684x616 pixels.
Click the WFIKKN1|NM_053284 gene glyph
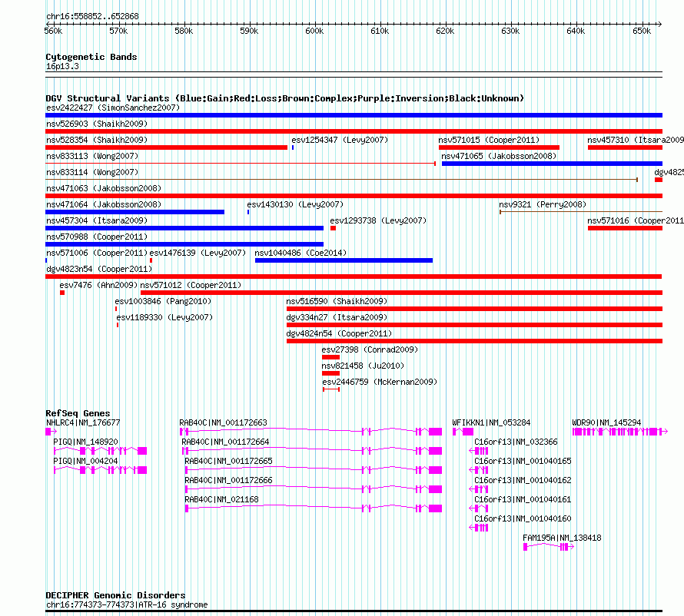pyautogui.click(x=463, y=432)
